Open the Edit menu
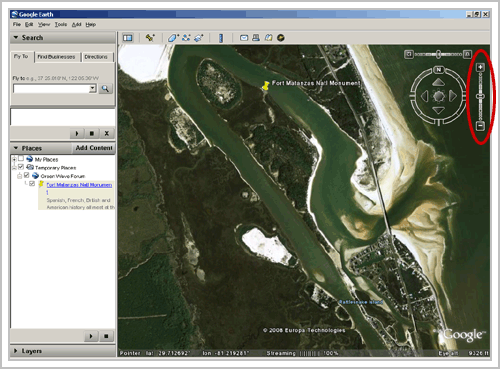500x369 pixels. pos(29,24)
